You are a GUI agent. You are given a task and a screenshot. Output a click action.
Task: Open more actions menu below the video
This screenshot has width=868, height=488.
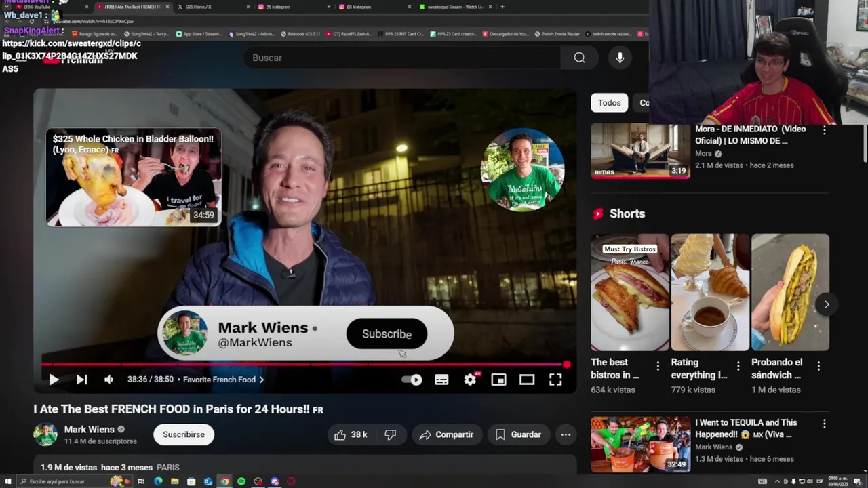tap(566, 434)
